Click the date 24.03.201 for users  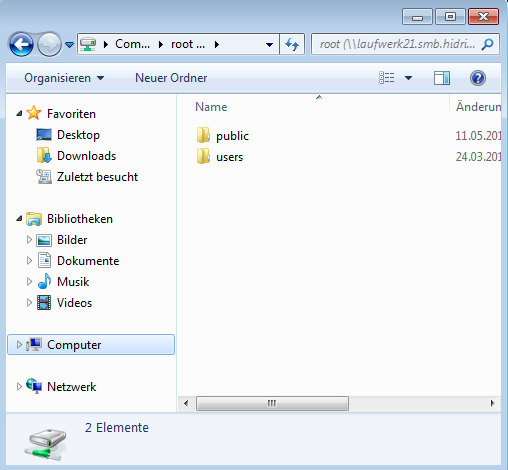(478, 156)
